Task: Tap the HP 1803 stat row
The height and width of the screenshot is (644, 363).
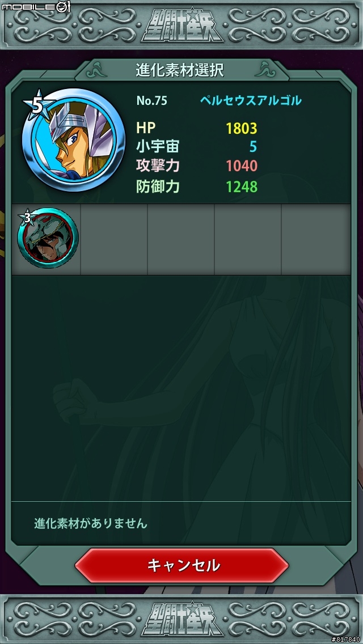Action: (197, 128)
